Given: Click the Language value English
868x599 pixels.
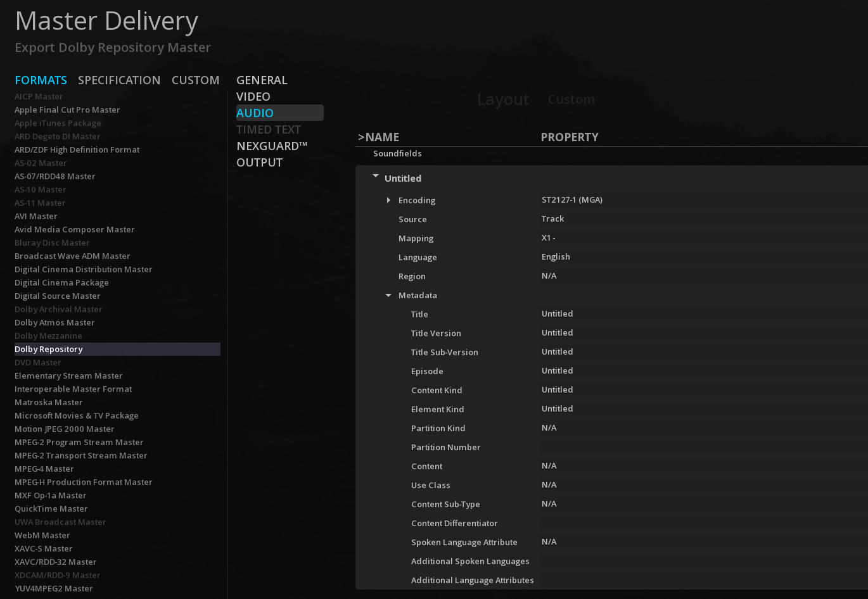Looking at the screenshot, I should (556, 256).
